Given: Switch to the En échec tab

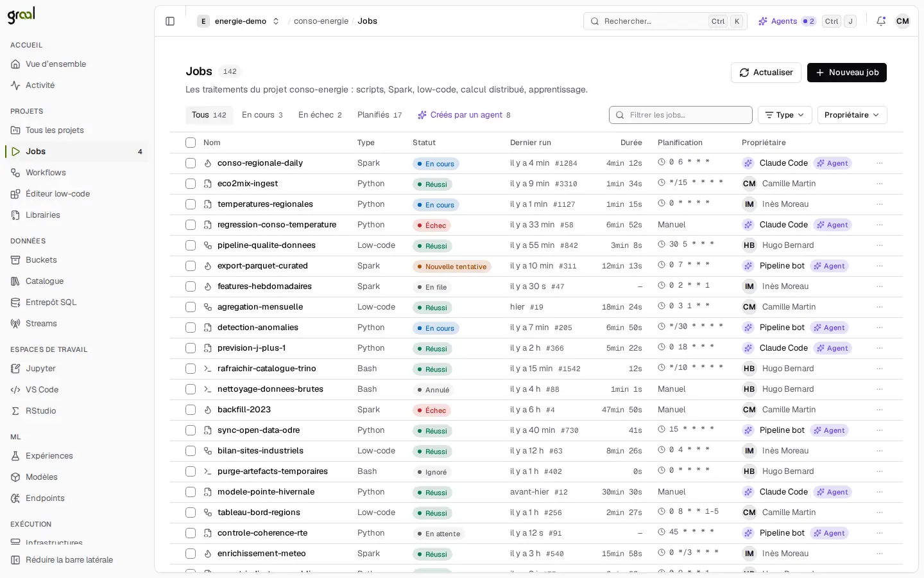Looking at the screenshot, I should (x=320, y=115).
